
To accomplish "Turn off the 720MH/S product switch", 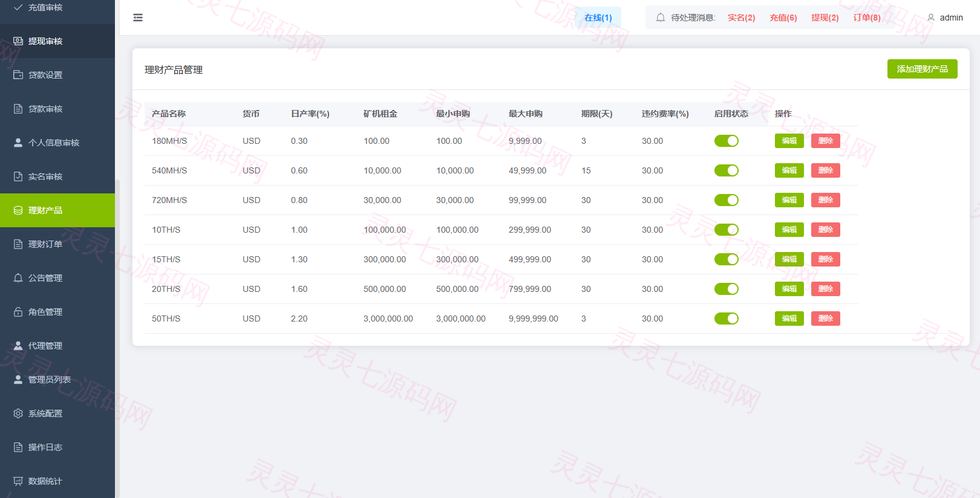I will pos(727,200).
